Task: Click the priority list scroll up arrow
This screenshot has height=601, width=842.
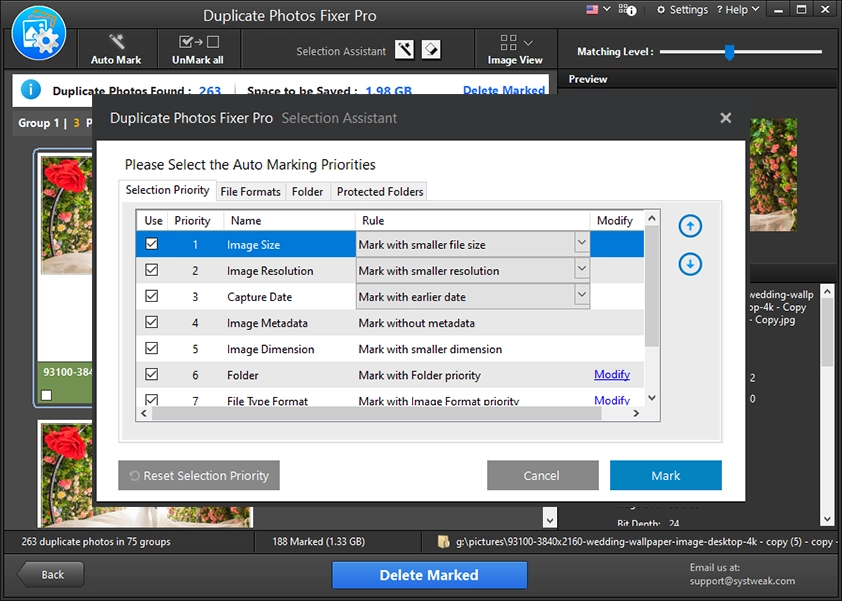Action: (652, 218)
